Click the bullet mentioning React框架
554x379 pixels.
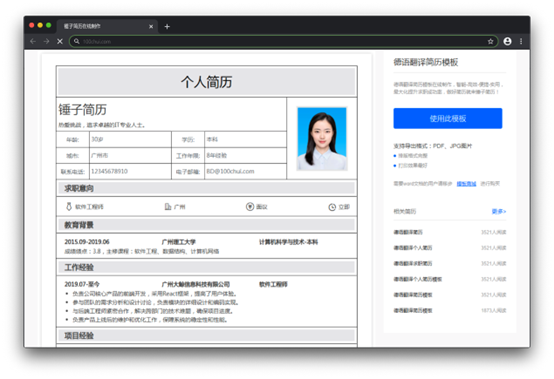pos(154,294)
